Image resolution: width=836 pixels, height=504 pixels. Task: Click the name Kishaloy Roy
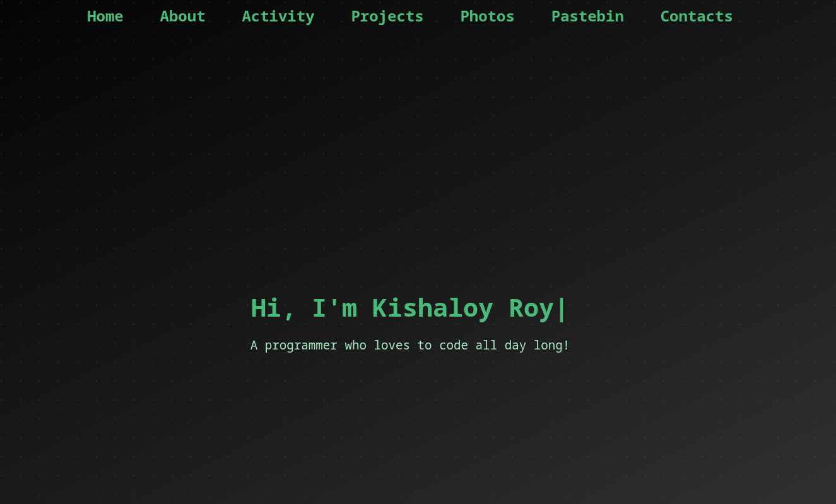tap(464, 308)
